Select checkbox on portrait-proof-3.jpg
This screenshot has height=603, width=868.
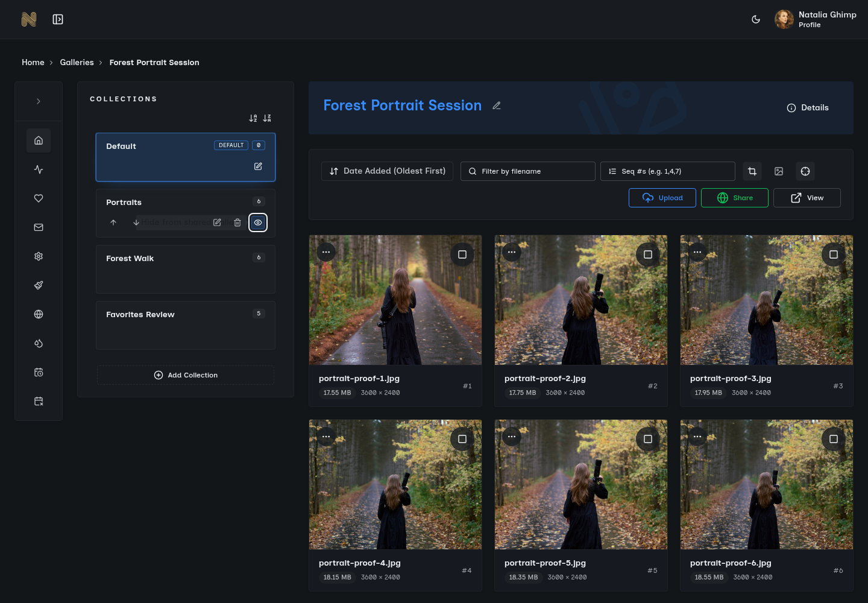coord(834,254)
